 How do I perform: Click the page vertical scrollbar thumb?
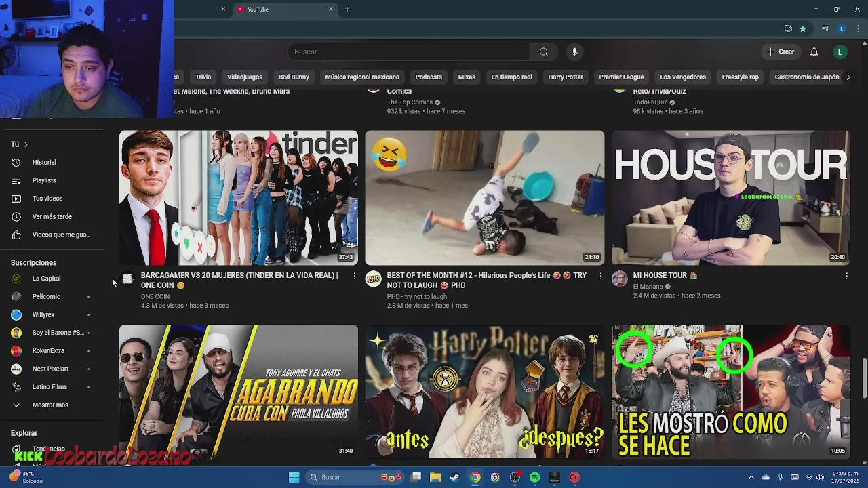click(863, 378)
